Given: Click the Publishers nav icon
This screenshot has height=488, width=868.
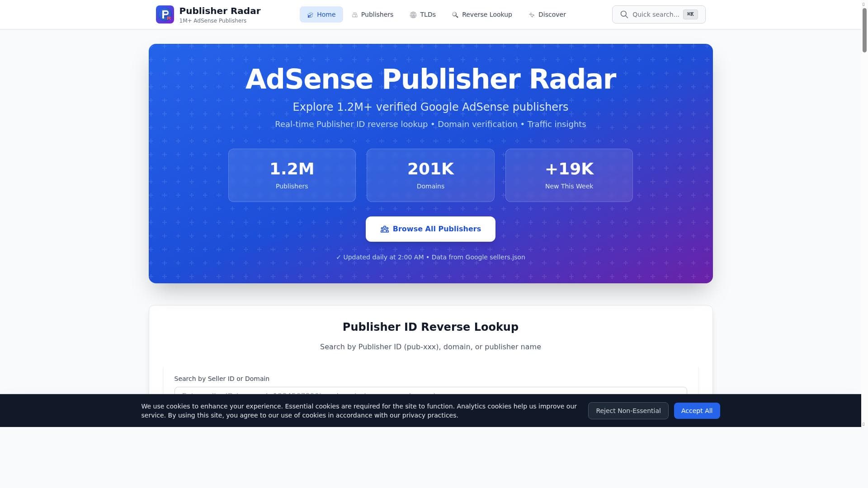Looking at the screenshot, I should pyautogui.click(x=355, y=15).
